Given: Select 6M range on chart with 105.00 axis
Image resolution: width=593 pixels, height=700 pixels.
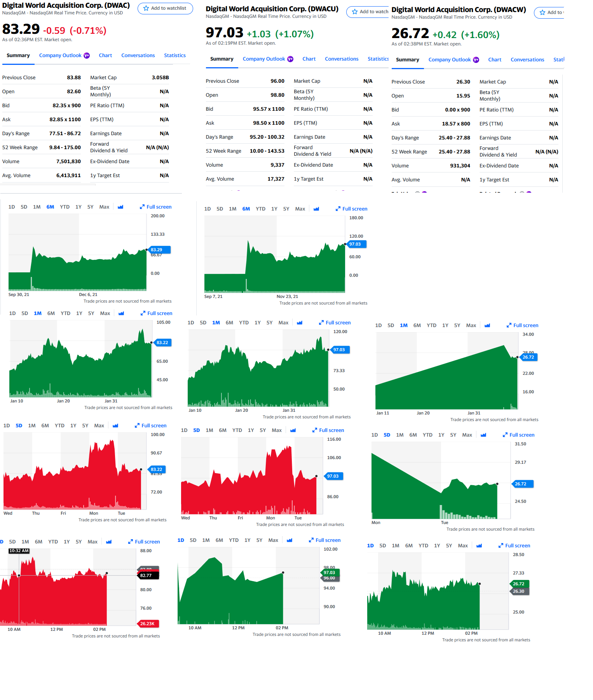Looking at the screenshot, I should 51,313.
